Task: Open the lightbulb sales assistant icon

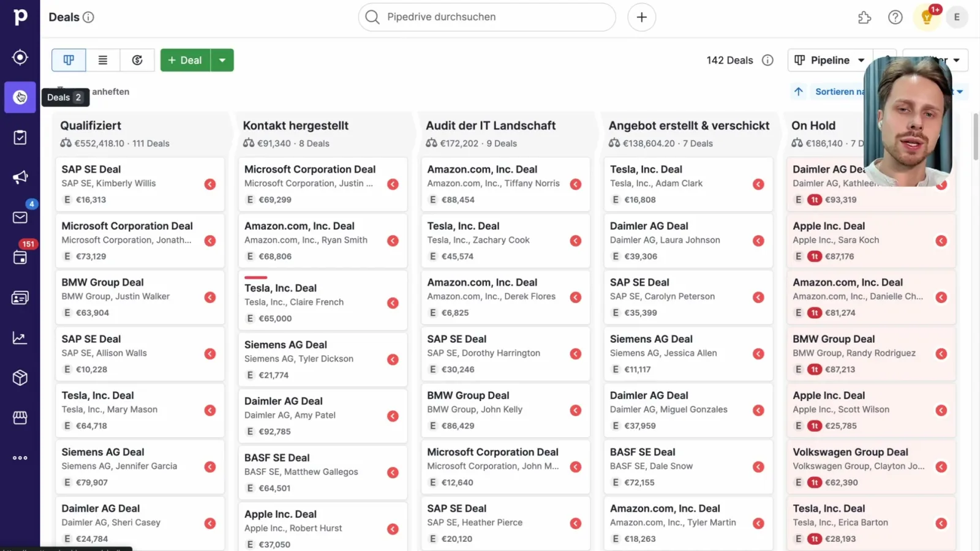Action: tap(927, 17)
